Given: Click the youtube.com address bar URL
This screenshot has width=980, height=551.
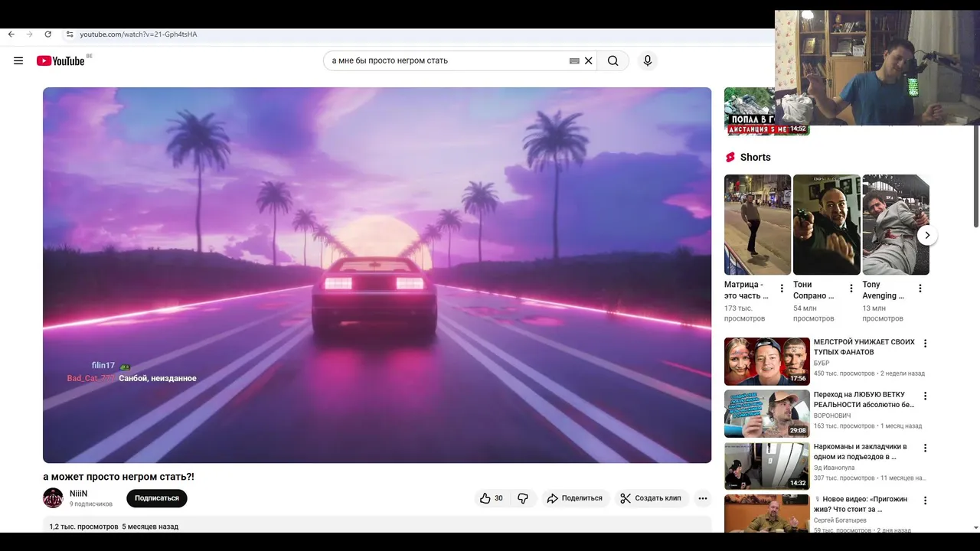Looking at the screenshot, I should [x=139, y=34].
